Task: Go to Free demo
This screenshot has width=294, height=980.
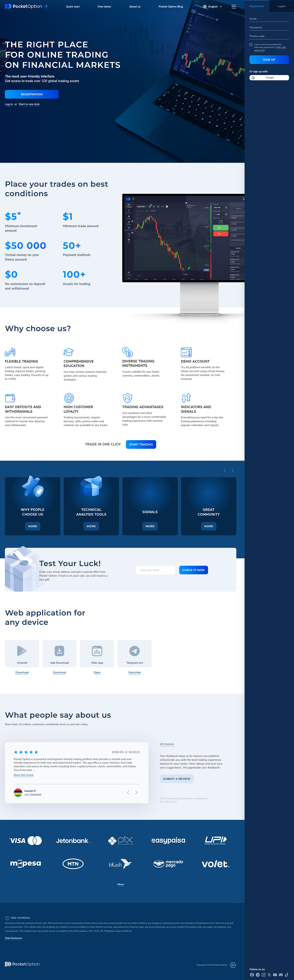Action: [x=104, y=7]
